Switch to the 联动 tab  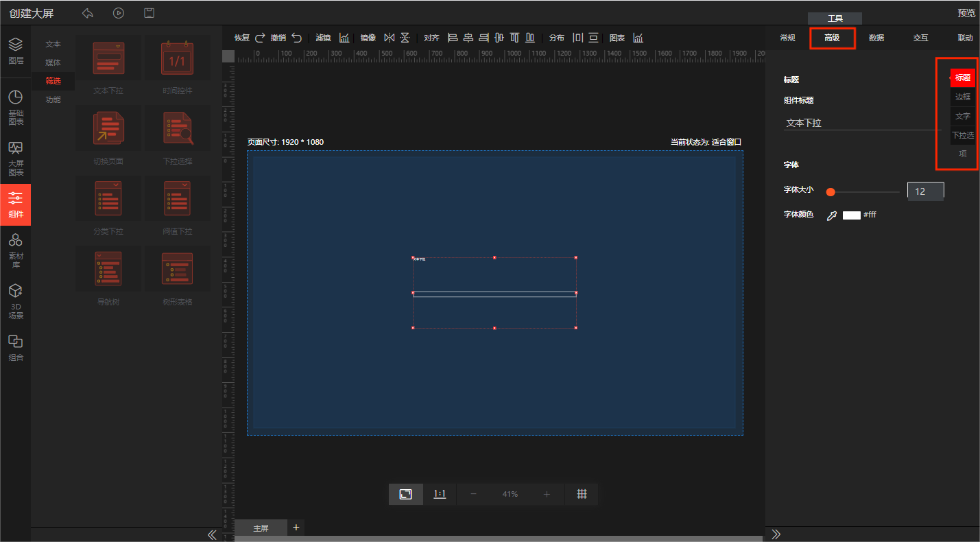click(965, 38)
